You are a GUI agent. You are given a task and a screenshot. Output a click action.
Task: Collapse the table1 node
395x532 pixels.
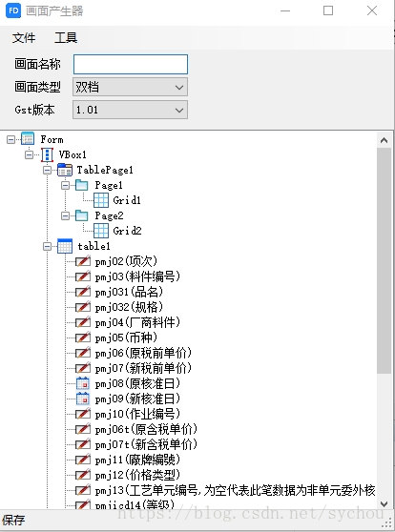(47, 246)
